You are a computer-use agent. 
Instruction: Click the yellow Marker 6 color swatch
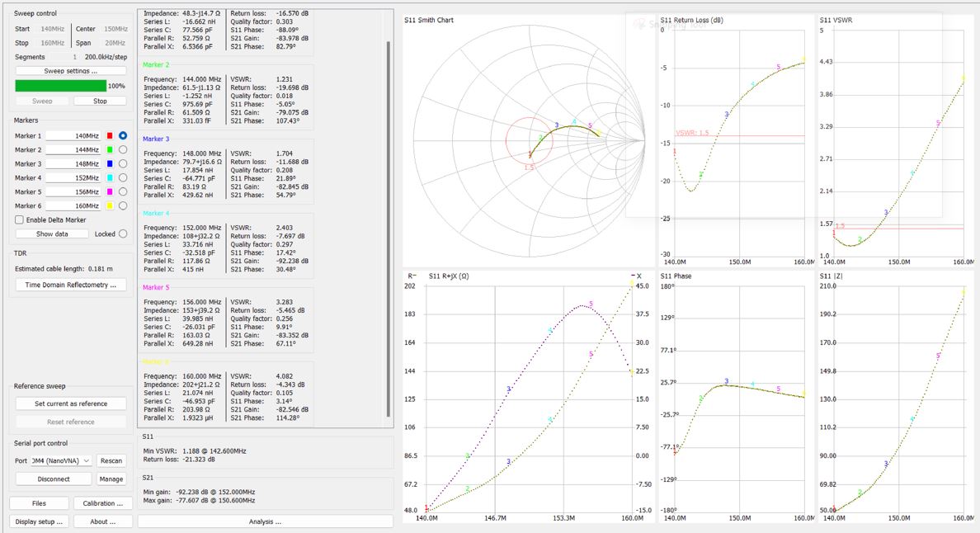click(x=110, y=205)
